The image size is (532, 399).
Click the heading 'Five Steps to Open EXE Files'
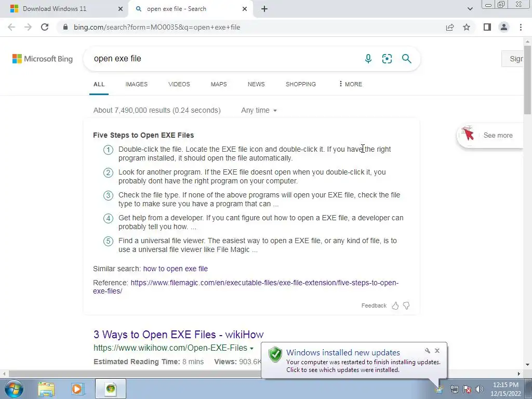(x=143, y=135)
